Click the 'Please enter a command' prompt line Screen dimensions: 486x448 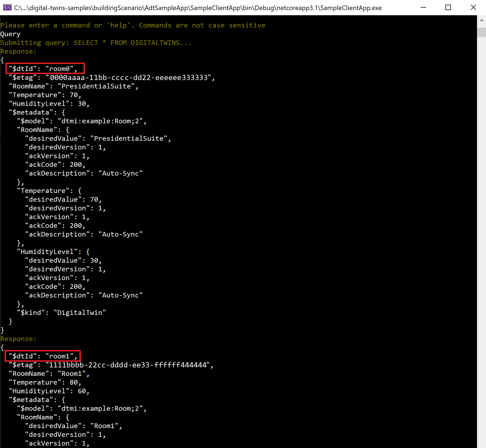(x=133, y=25)
